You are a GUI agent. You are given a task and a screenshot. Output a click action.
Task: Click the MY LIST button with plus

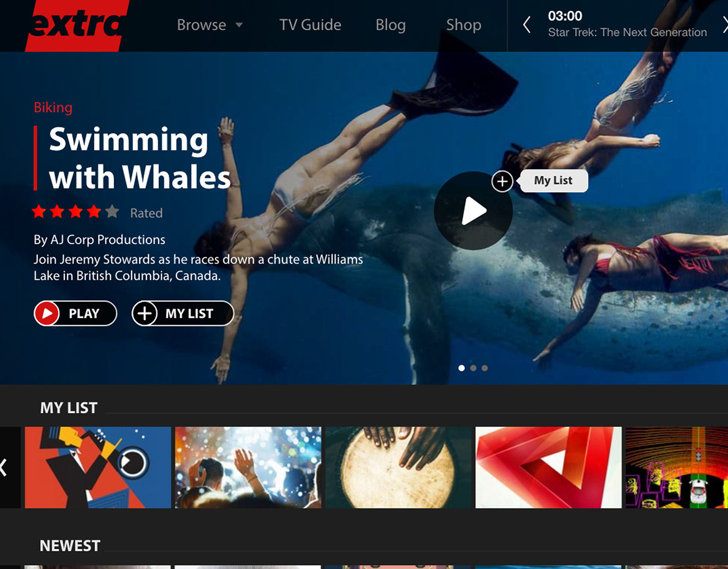183,313
